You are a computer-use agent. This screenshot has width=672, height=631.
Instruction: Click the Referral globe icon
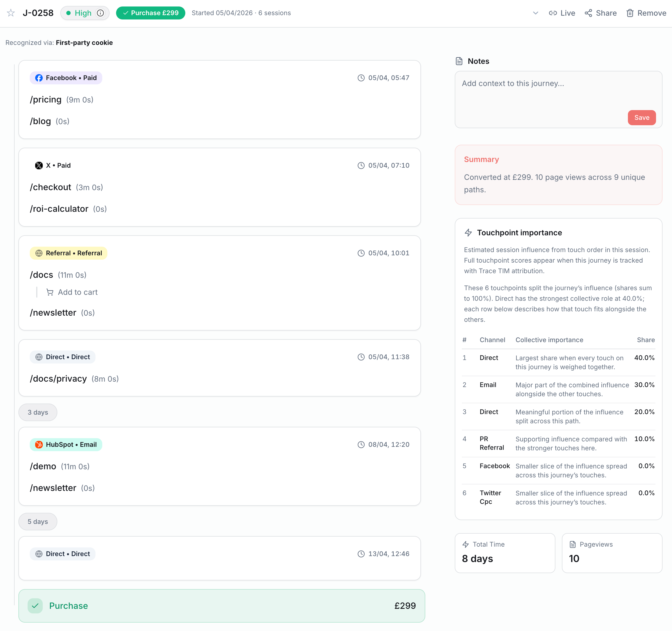[39, 253]
